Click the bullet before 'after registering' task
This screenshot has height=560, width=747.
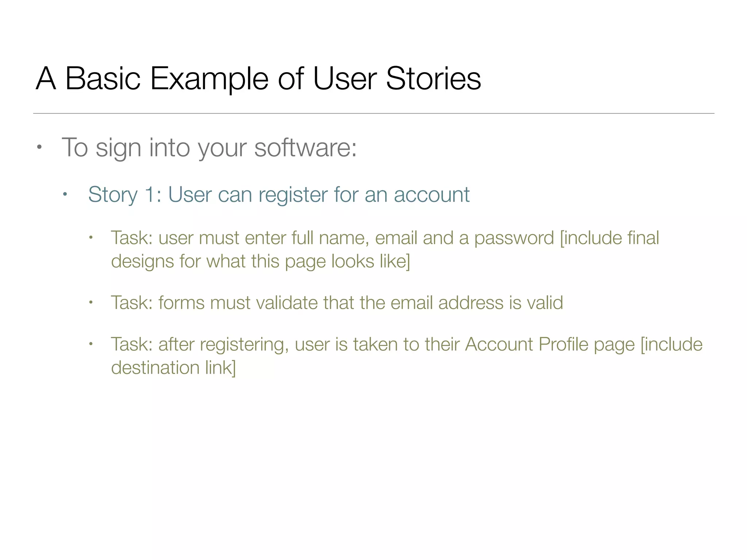tap(91, 344)
